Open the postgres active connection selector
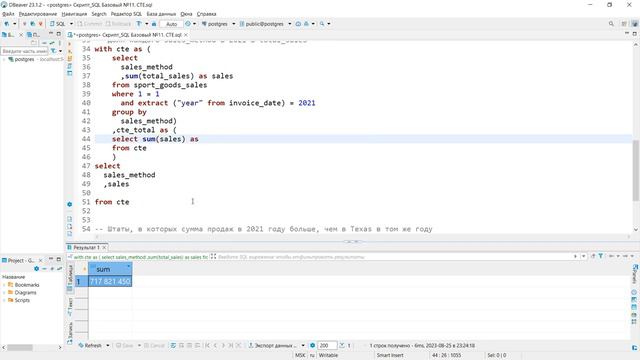Image resolution: width=640 pixels, height=360 pixels. [218, 24]
